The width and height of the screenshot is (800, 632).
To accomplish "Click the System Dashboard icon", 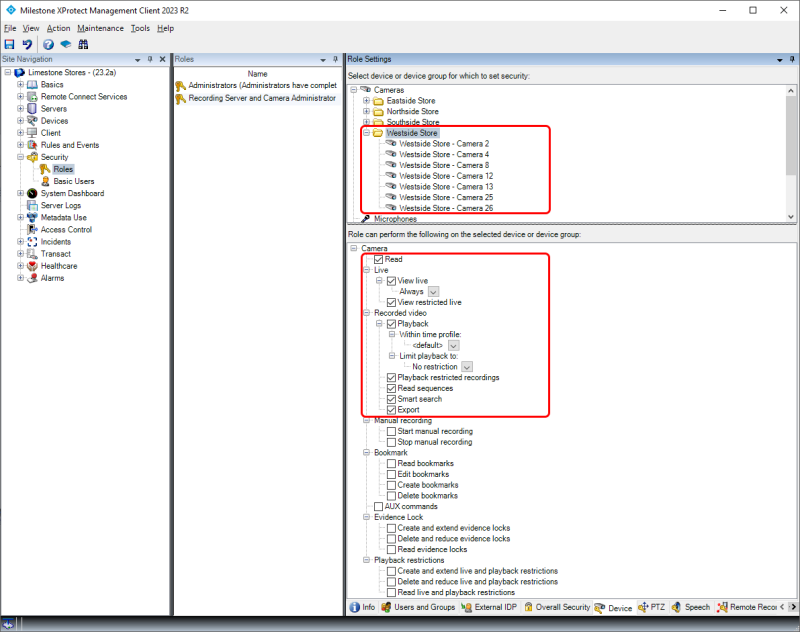I will click(x=32, y=193).
